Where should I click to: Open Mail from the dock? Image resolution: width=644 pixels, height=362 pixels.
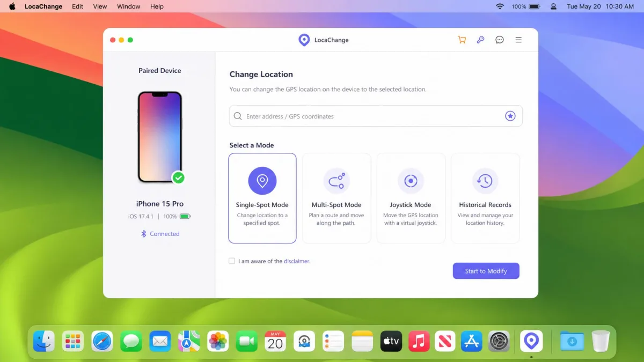(160, 341)
